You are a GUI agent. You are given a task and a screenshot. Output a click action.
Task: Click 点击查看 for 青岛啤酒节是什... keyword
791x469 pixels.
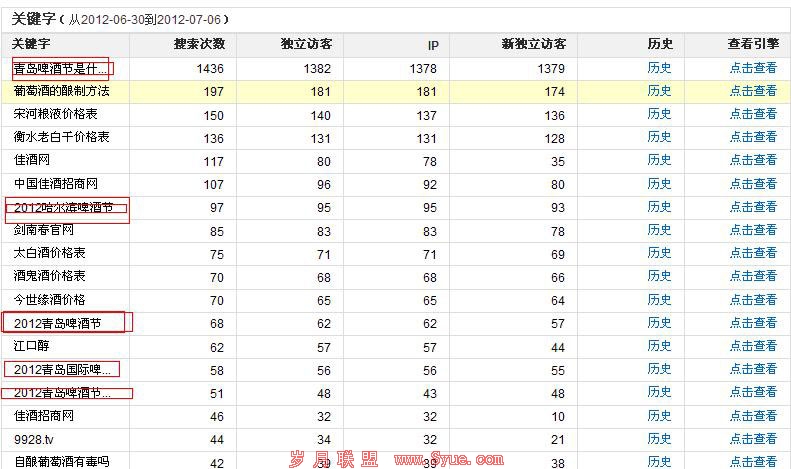tap(753, 68)
